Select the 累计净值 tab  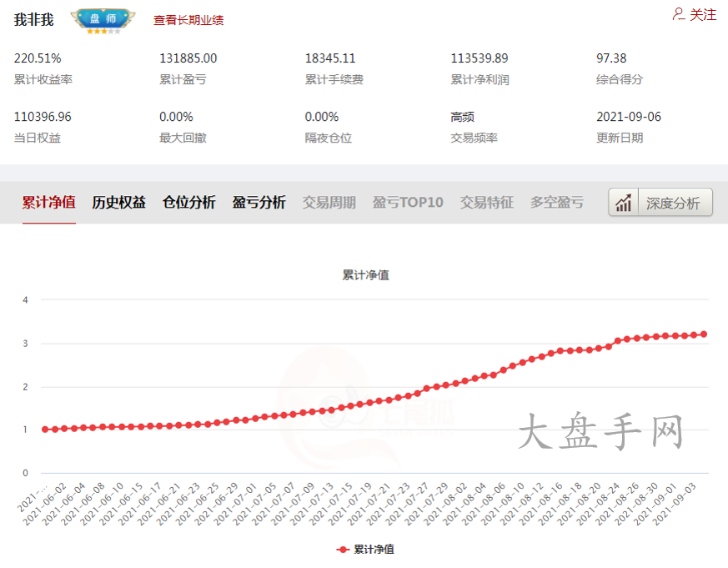coord(48,202)
